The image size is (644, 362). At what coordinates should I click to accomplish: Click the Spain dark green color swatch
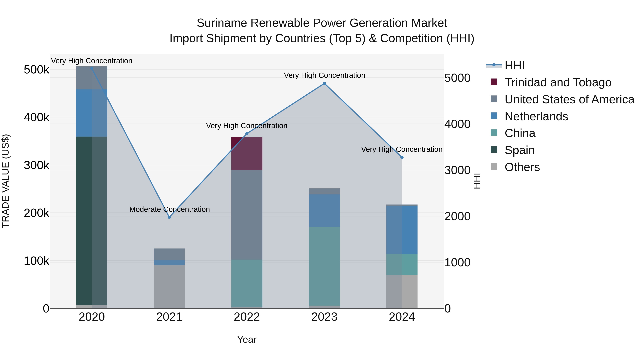pyautogui.click(x=494, y=150)
